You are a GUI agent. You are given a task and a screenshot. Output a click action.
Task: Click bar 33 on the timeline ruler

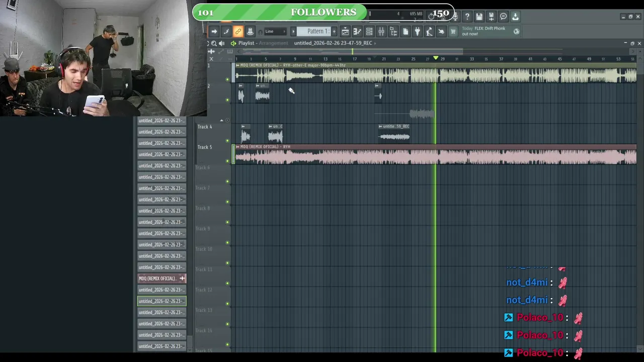coord(471,59)
